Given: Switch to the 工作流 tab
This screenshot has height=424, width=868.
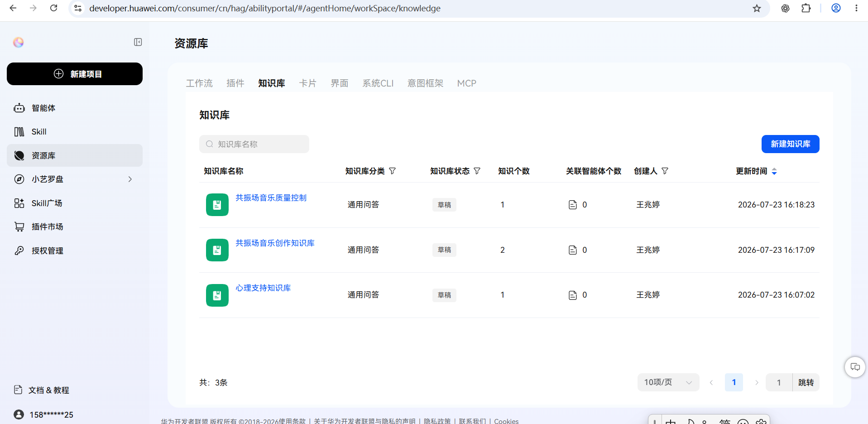Looking at the screenshot, I should coord(199,83).
